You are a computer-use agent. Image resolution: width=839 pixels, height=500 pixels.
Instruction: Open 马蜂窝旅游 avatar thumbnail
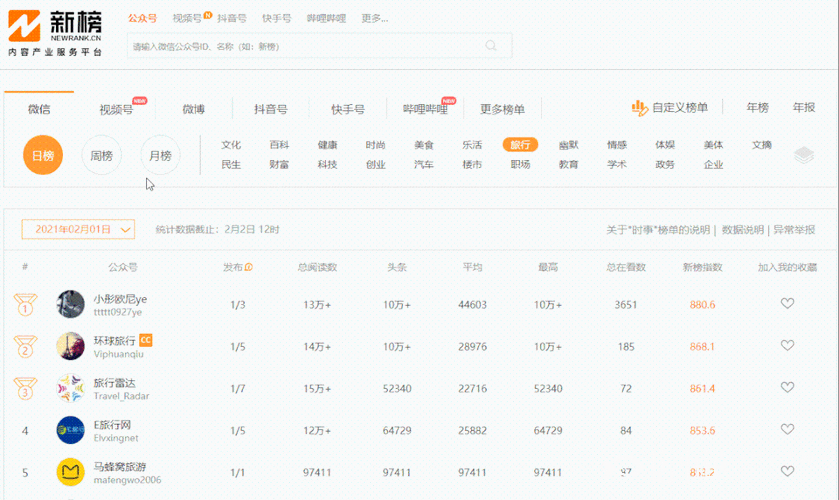[71, 472]
